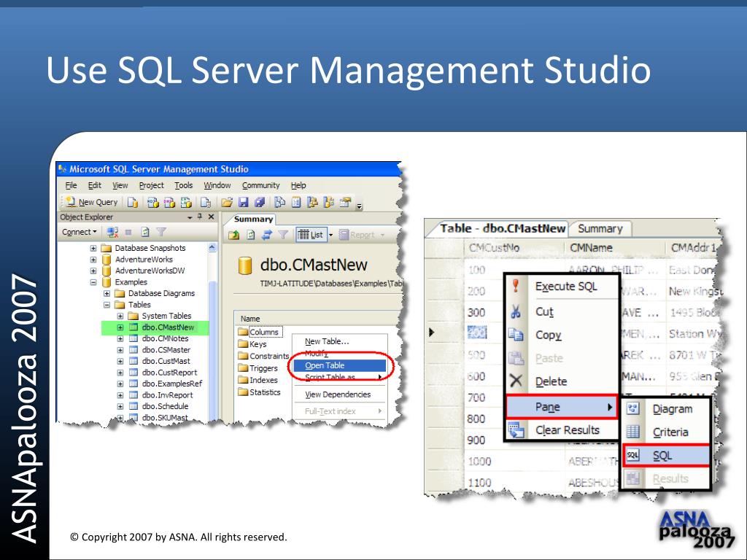Click the Save floppy disk icon

tap(244, 203)
